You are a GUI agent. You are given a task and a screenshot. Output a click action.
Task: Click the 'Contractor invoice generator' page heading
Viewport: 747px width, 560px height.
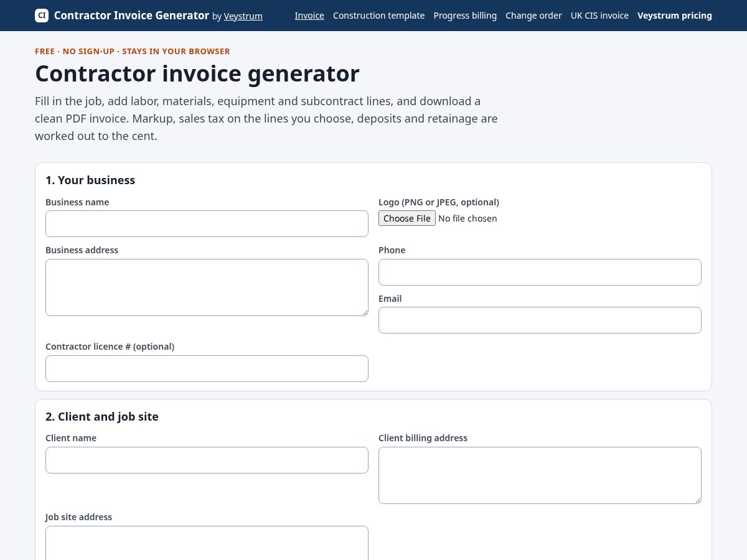pyautogui.click(x=197, y=73)
